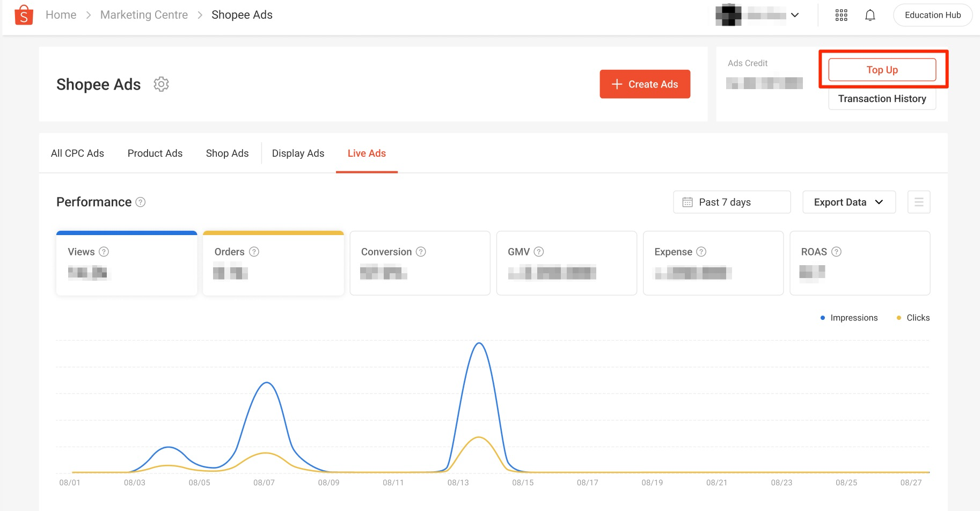Open the Orders metric help icon
Viewport: 980px width, 511px height.
[x=254, y=251]
